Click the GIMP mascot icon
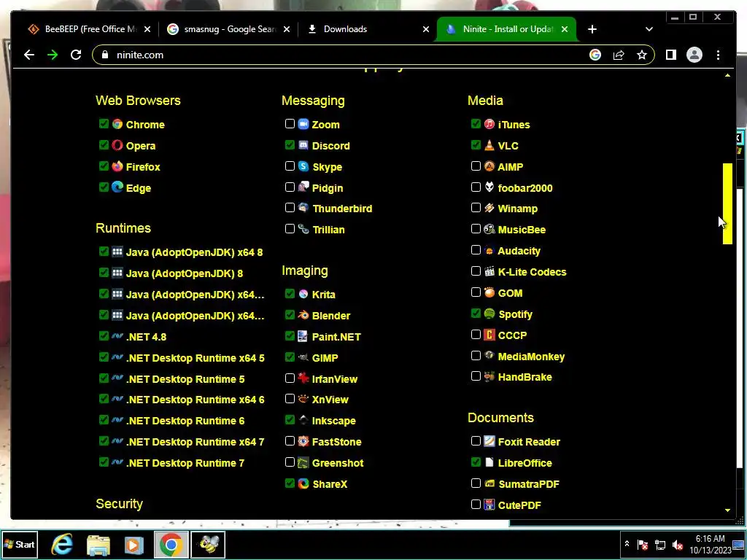This screenshot has height=560, width=747. [x=303, y=357]
